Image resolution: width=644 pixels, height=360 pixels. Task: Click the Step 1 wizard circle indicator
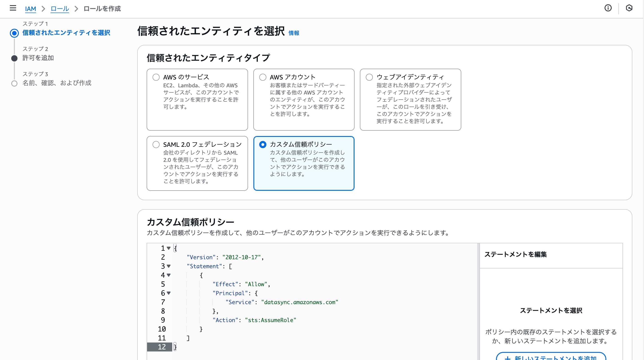[x=14, y=33]
